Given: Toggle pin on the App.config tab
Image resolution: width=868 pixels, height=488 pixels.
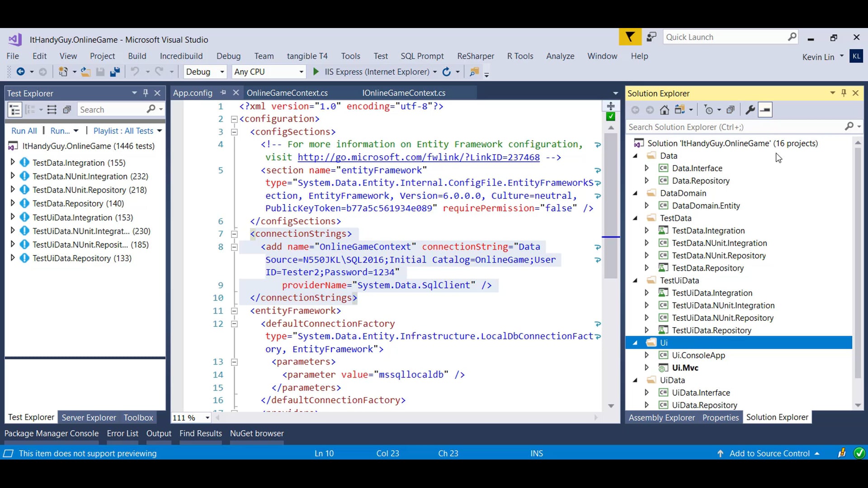Looking at the screenshot, I should [223, 93].
